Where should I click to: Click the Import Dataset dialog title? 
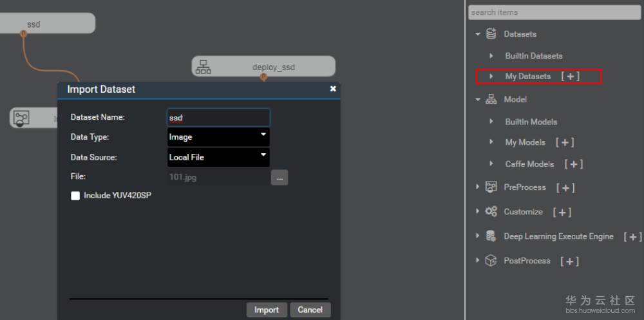point(101,89)
